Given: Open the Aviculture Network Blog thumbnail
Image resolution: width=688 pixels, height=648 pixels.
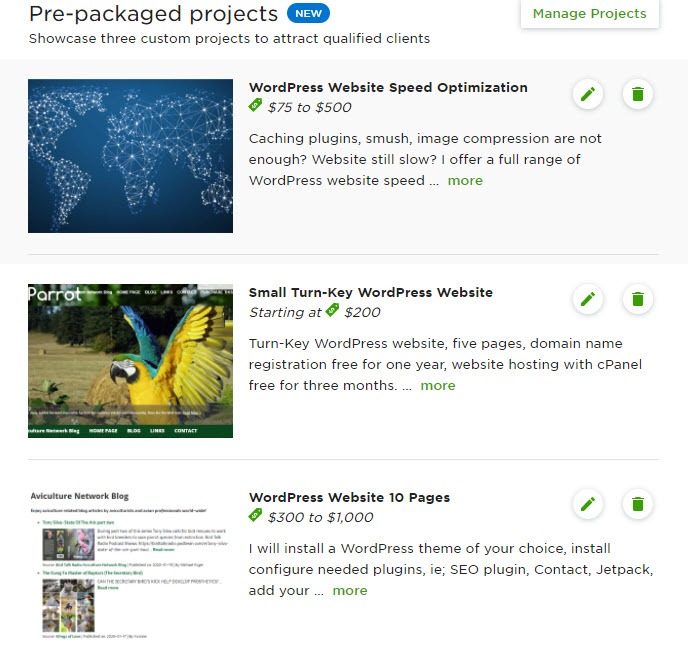Looking at the screenshot, I should click(x=130, y=566).
